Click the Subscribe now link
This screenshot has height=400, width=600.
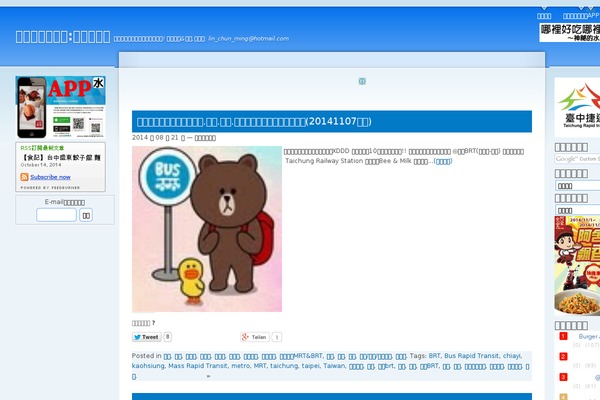point(51,177)
